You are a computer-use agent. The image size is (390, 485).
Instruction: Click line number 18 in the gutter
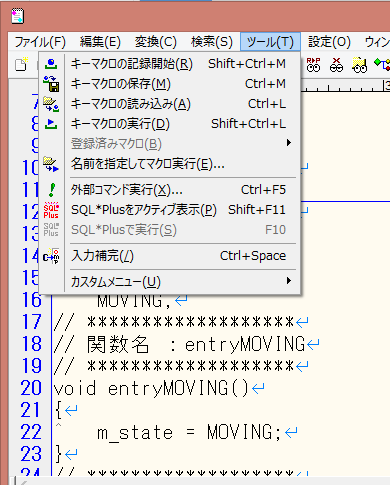tap(31, 344)
